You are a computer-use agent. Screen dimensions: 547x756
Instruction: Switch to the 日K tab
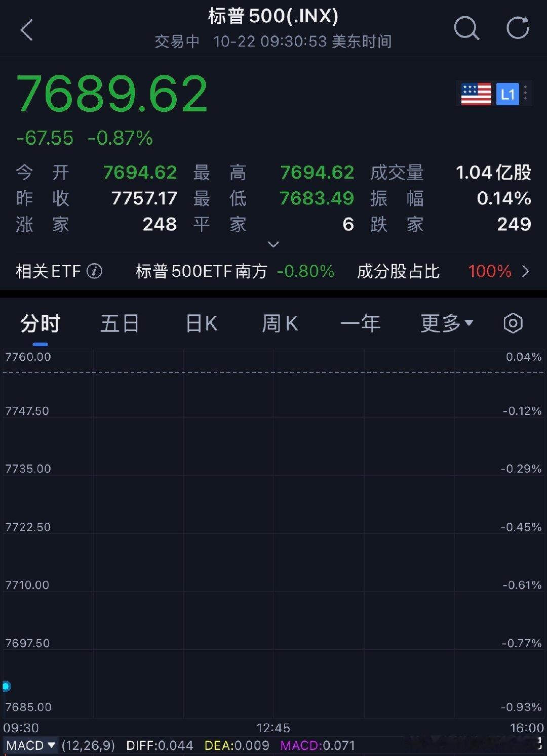[x=202, y=323]
